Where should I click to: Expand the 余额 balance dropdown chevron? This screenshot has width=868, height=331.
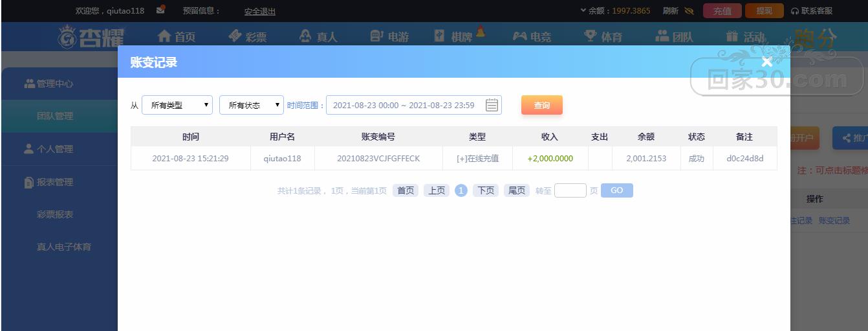[x=583, y=11]
